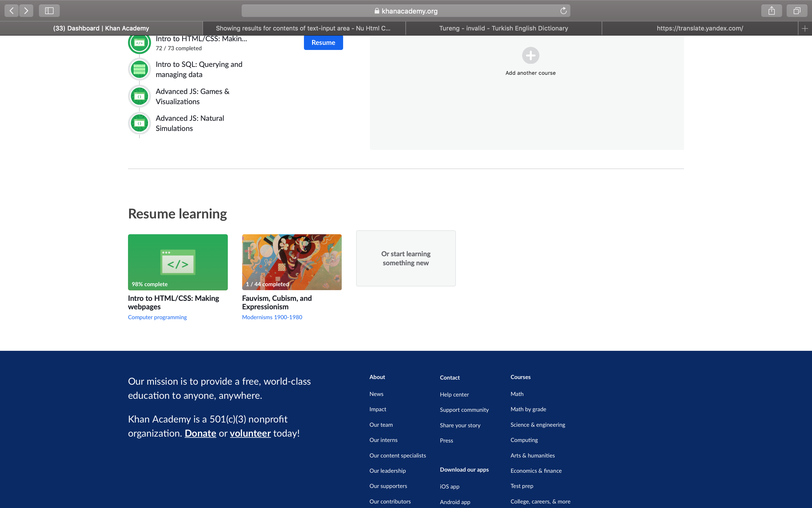The image size is (812, 508).
Task: Open a new tab with the plus button
Action: 805,29
